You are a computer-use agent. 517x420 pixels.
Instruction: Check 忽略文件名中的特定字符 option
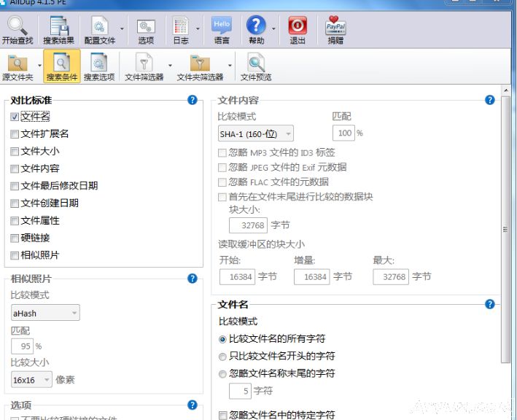pos(222,415)
